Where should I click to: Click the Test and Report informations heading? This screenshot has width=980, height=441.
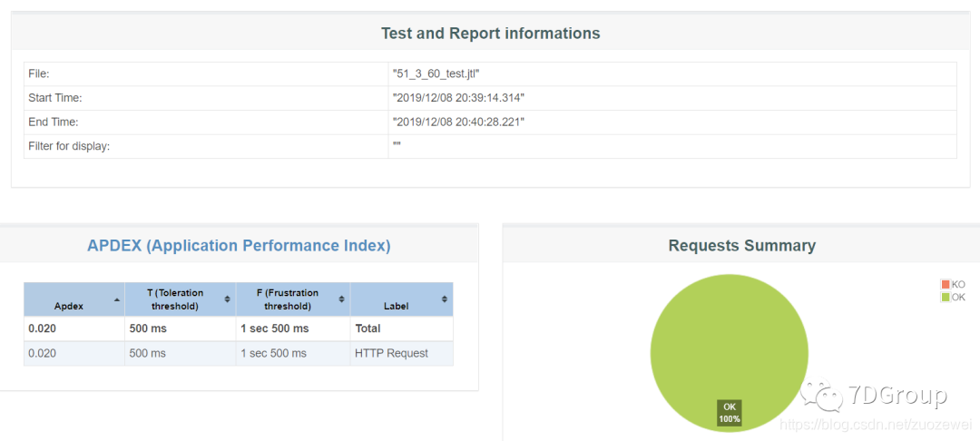(491, 33)
